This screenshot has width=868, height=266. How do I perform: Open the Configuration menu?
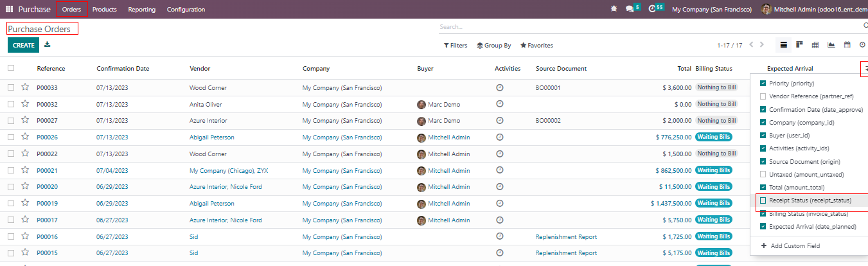tap(186, 10)
